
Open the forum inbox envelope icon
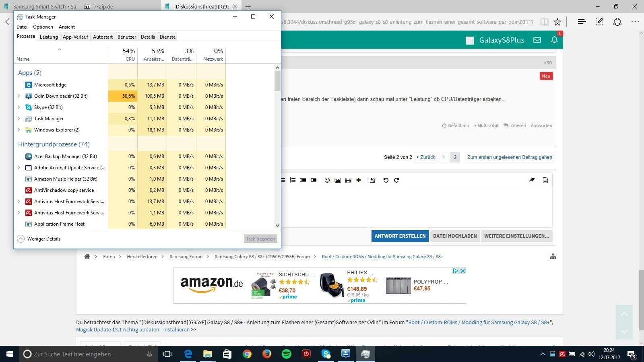(537, 40)
